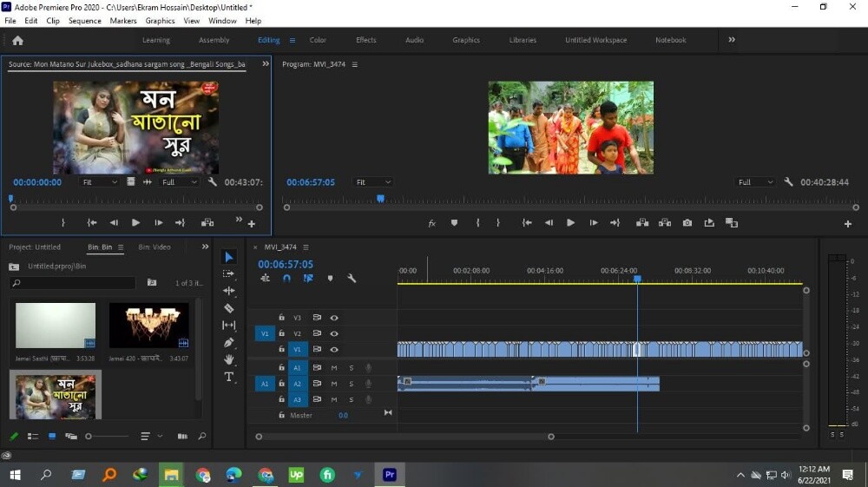868x487 pixels.
Task: Toggle V2 track output eye
Action: 334,333
